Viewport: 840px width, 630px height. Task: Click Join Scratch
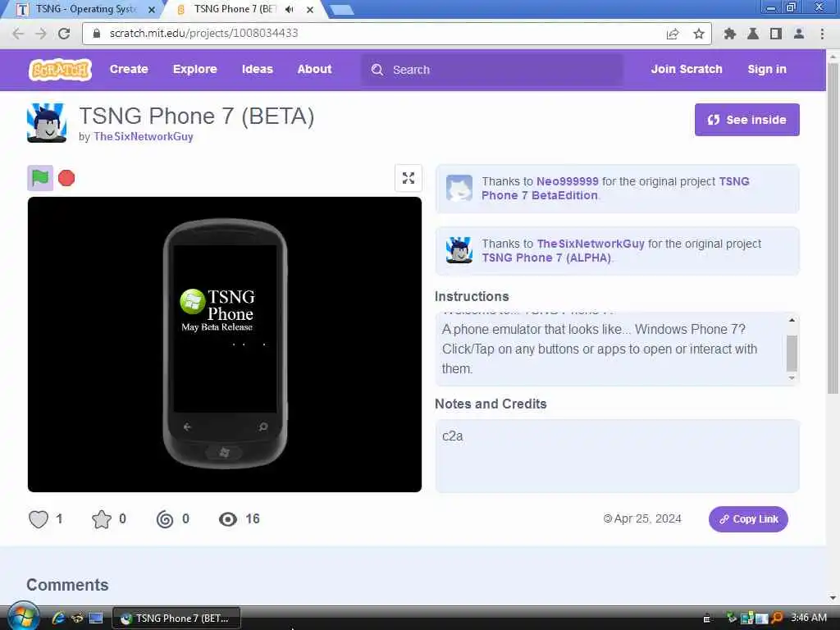coord(687,69)
